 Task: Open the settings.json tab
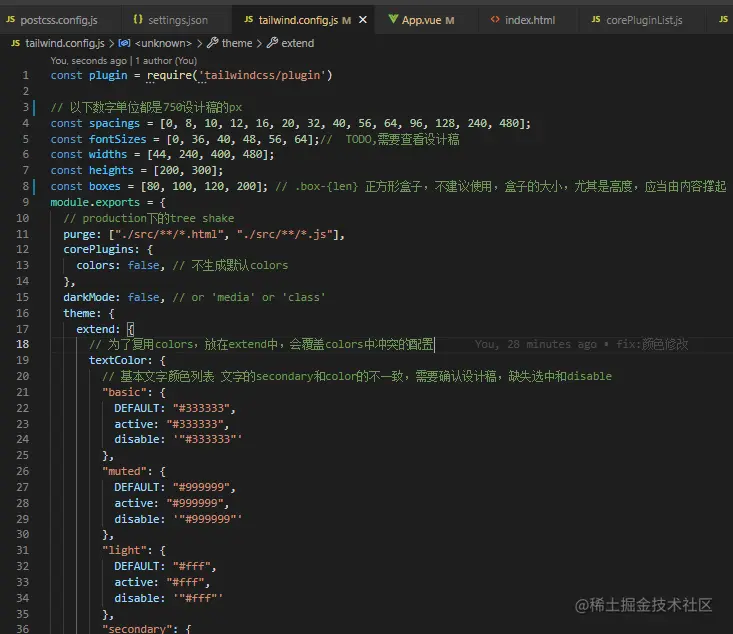(x=177, y=20)
